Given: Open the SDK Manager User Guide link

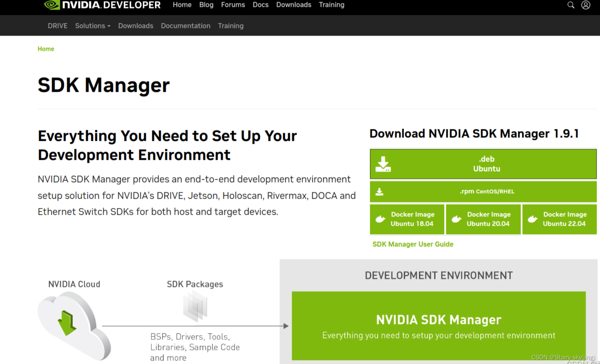Looking at the screenshot, I should pyautogui.click(x=413, y=244).
